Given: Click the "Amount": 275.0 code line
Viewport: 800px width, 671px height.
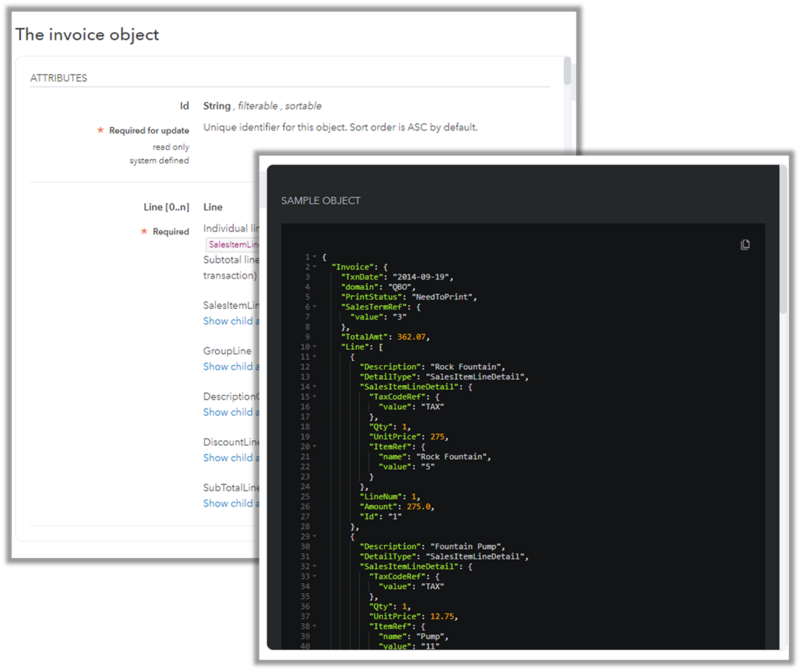Looking at the screenshot, I should tap(397, 507).
